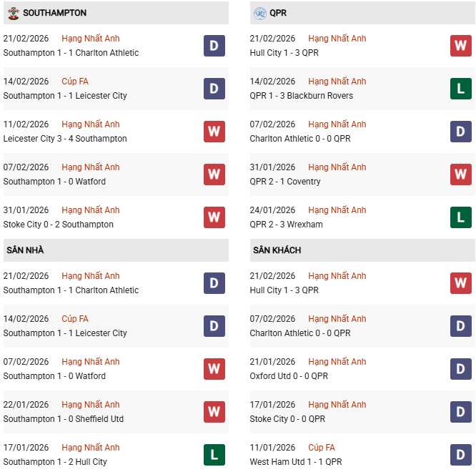Click D badge for Oxford Utd 0-0 QPR
This screenshot has height=472, width=476.
point(461,369)
